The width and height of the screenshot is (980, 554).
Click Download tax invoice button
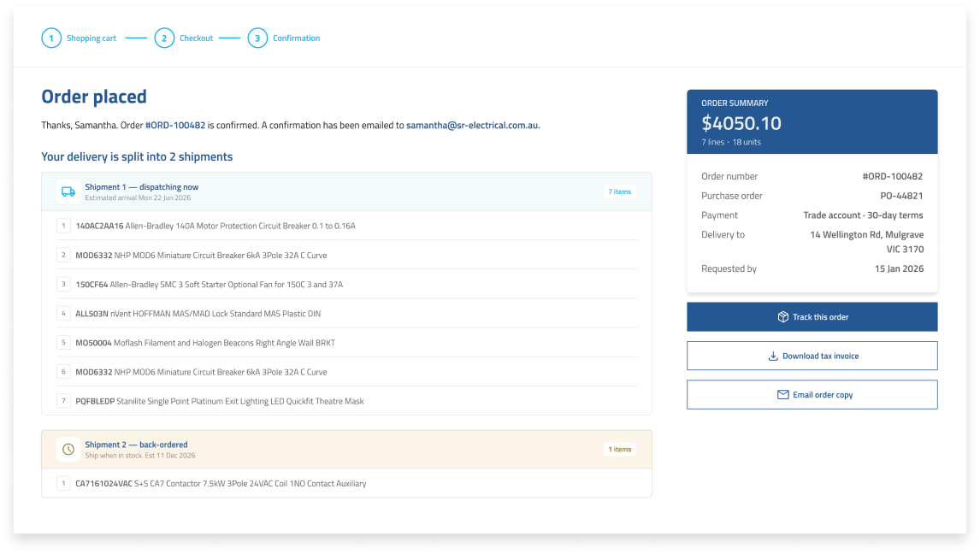pos(812,356)
